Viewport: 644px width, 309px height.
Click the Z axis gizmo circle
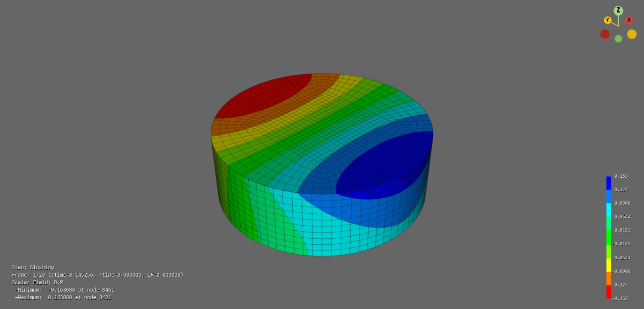[618, 10]
